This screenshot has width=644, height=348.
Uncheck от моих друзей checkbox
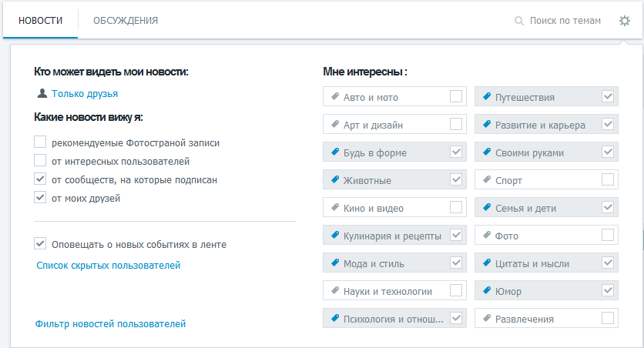(40, 197)
